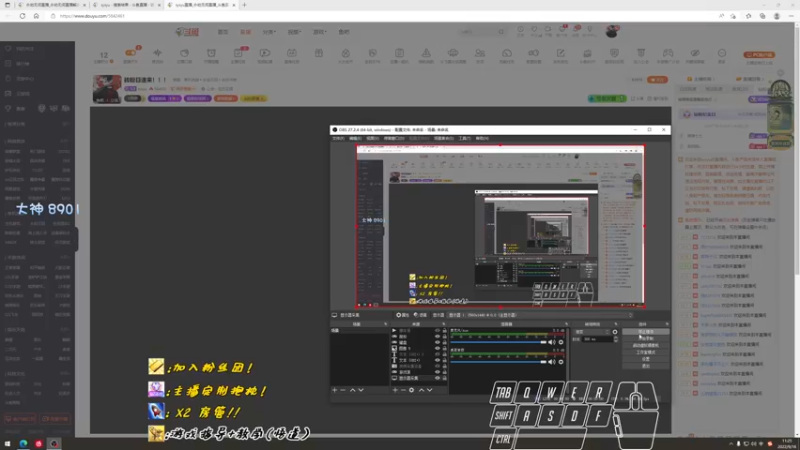The width and height of the screenshot is (800, 450).
Task: Remove selected source with the minus button
Action: coord(403,390)
